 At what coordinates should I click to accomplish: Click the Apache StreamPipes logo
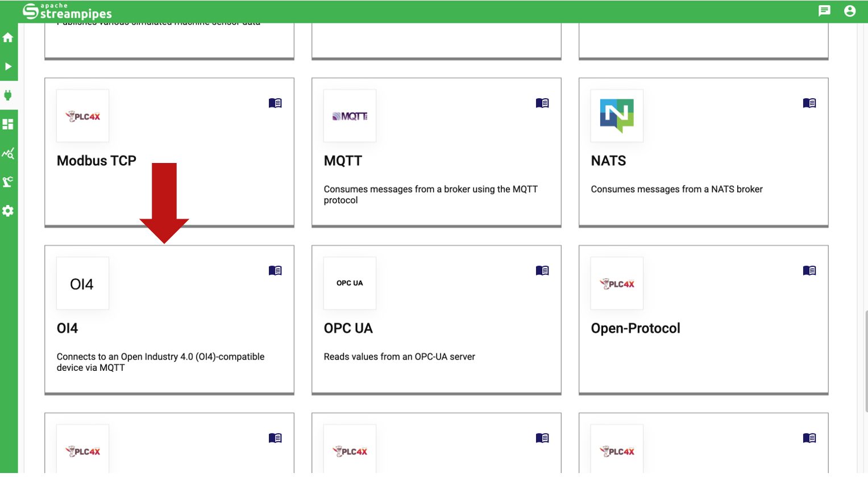click(x=67, y=11)
